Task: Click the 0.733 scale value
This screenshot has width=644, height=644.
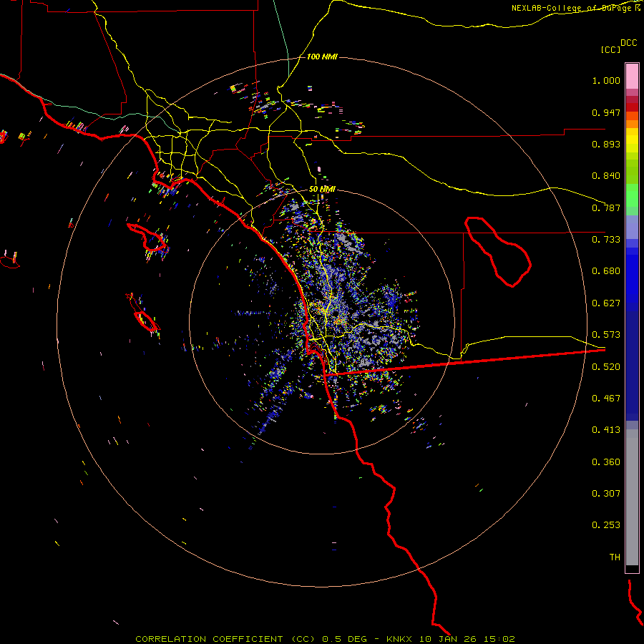Action: coord(606,240)
